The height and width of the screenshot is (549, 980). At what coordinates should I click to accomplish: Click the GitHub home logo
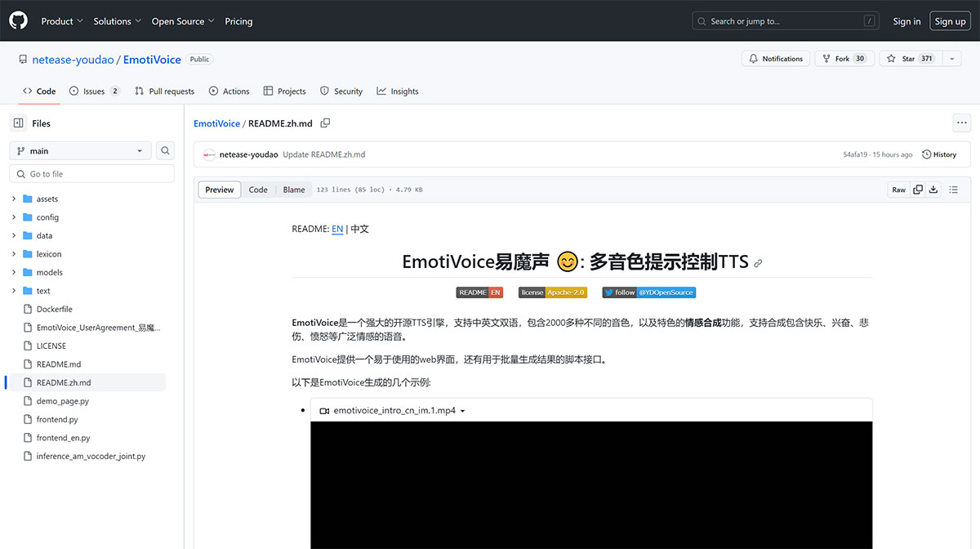tap(18, 20)
